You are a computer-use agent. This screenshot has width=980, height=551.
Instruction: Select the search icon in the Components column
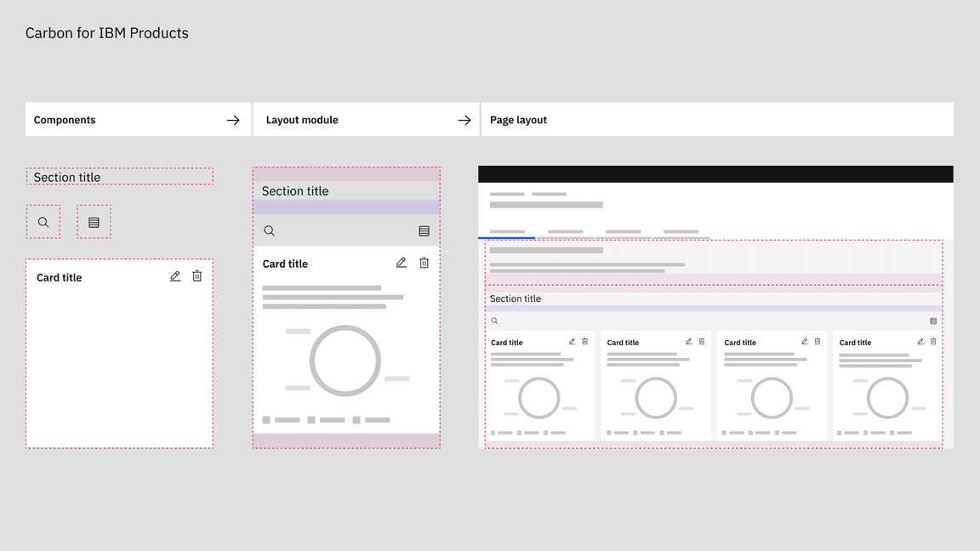43,221
